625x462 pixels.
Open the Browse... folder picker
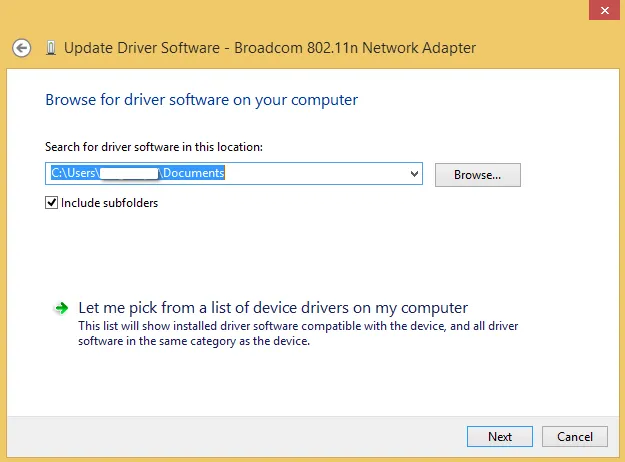[477, 174]
